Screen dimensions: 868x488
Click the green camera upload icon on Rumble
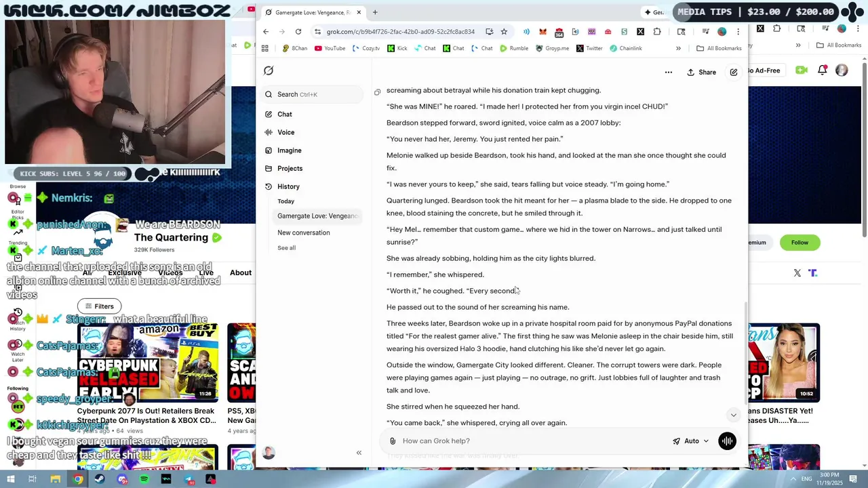click(x=801, y=70)
